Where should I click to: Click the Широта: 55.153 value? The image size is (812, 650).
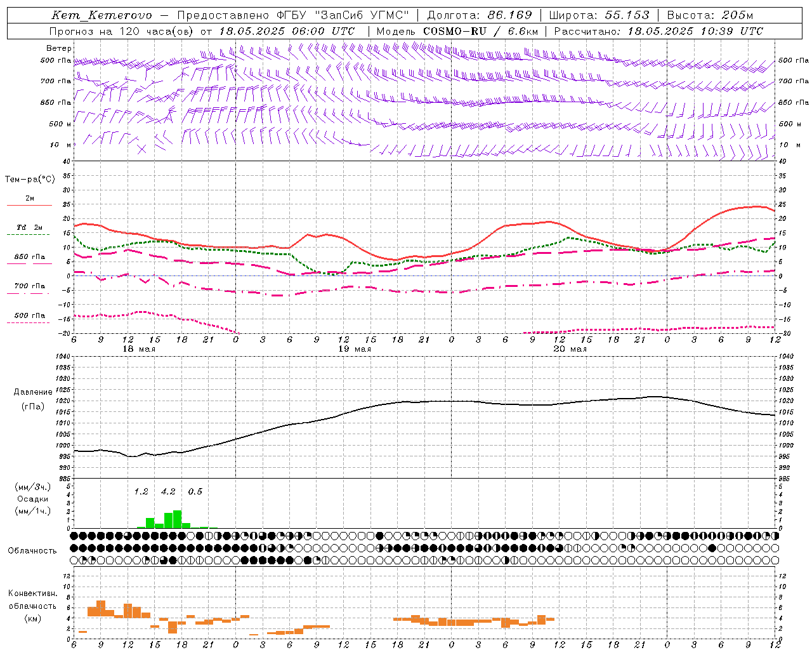click(x=599, y=15)
